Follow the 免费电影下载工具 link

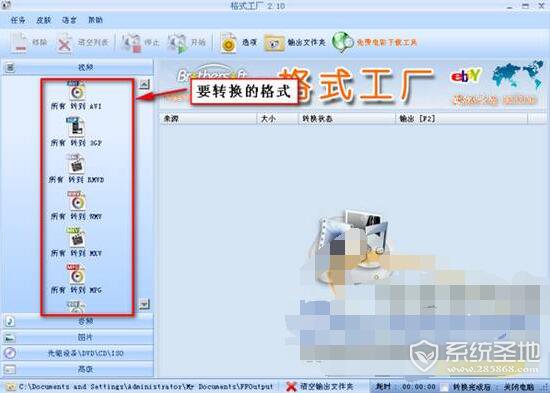375,43
